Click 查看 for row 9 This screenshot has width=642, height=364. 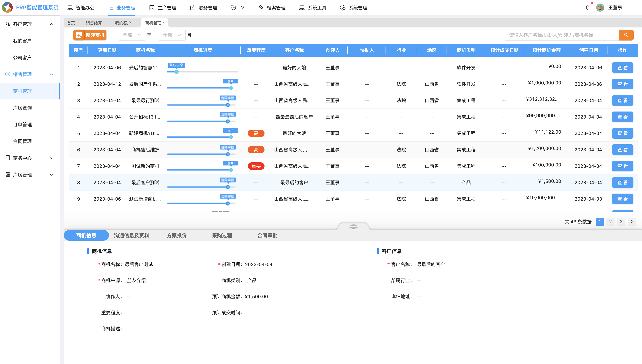click(623, 199)
